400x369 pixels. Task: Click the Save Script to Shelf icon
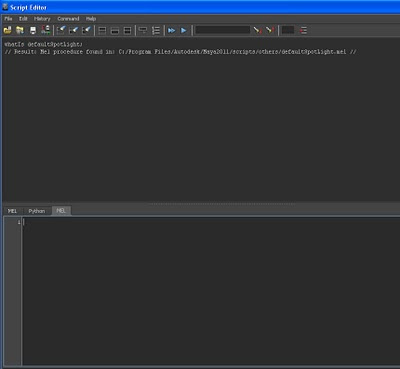(x=46, y=30)
